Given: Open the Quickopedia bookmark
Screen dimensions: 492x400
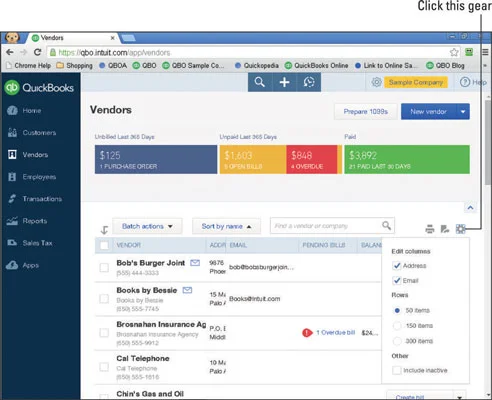Looking at the screenshot, I should (x=257, y=66).
